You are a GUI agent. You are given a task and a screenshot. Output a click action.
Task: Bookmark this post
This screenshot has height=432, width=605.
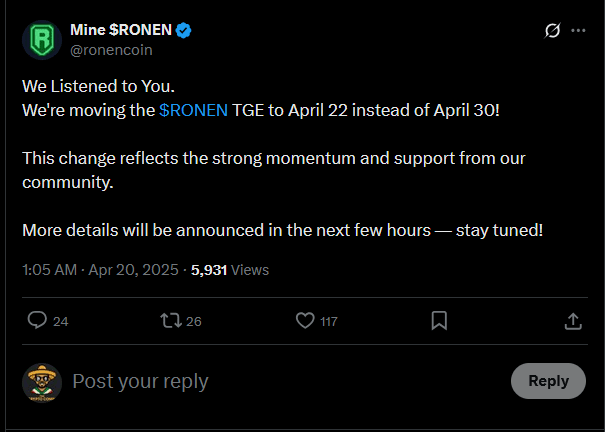pos(438,321)
